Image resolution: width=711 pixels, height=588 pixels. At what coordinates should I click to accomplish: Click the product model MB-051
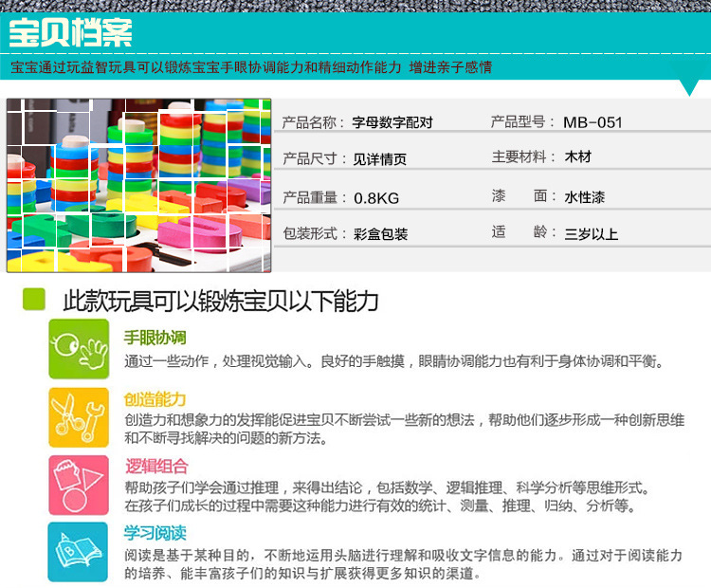(592, 122)
